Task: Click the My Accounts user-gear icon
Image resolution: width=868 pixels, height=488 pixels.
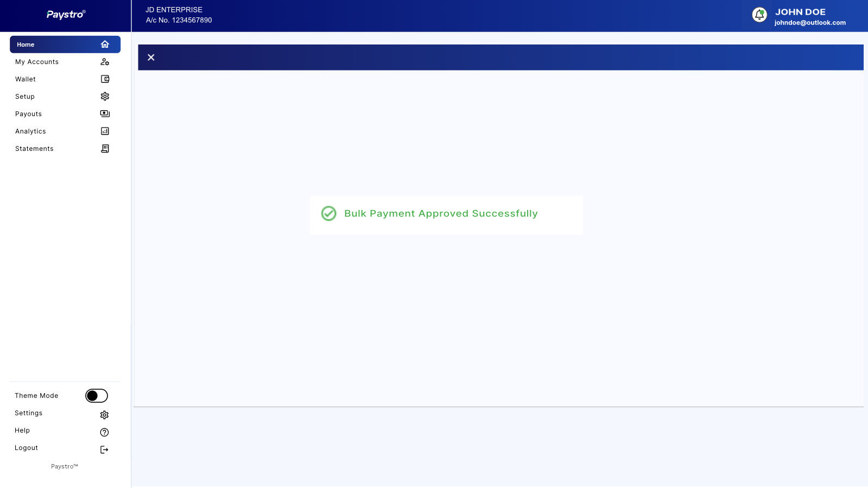Action: [105, 62]
